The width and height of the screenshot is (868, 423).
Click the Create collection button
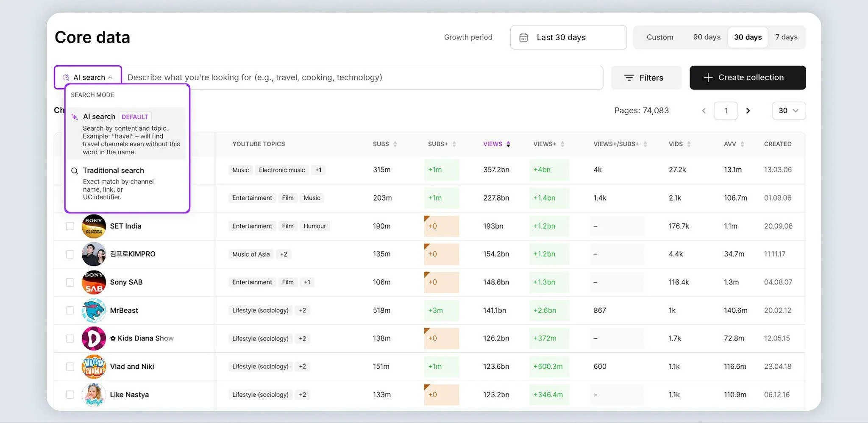[748, 78]
